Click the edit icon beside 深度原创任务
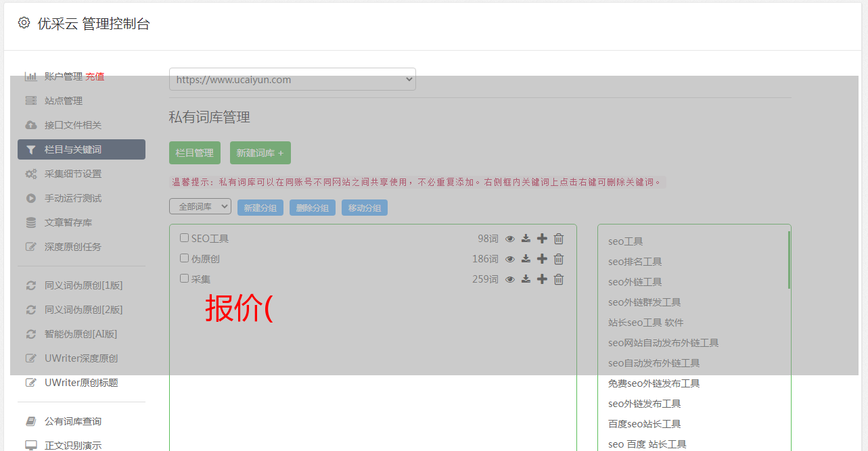 click(30, 247)
